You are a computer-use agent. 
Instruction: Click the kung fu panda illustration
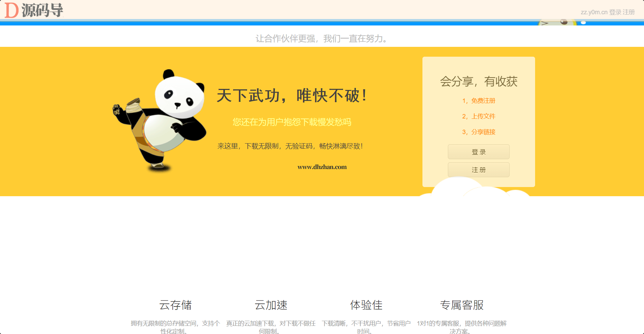coord(159,119)
